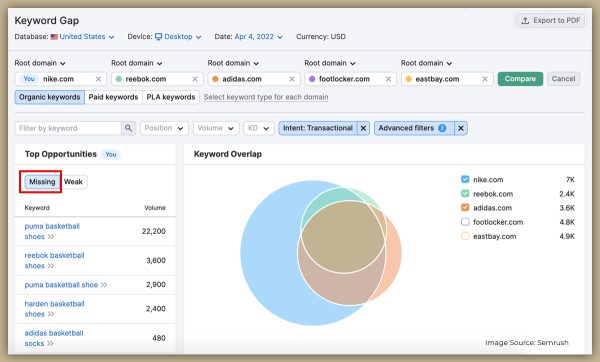Open the reebok basketball shoes keyword link
This screenshot has width=600, height=362.
click(54, 261)
